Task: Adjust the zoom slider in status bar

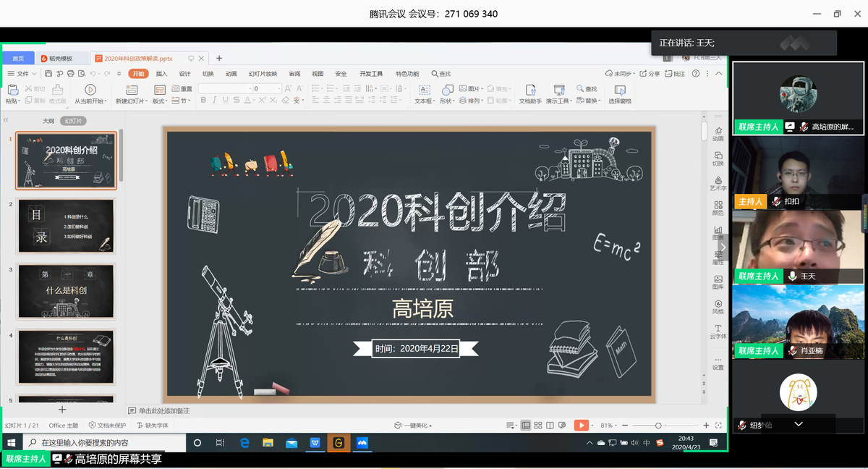Action: coord(658,426)
